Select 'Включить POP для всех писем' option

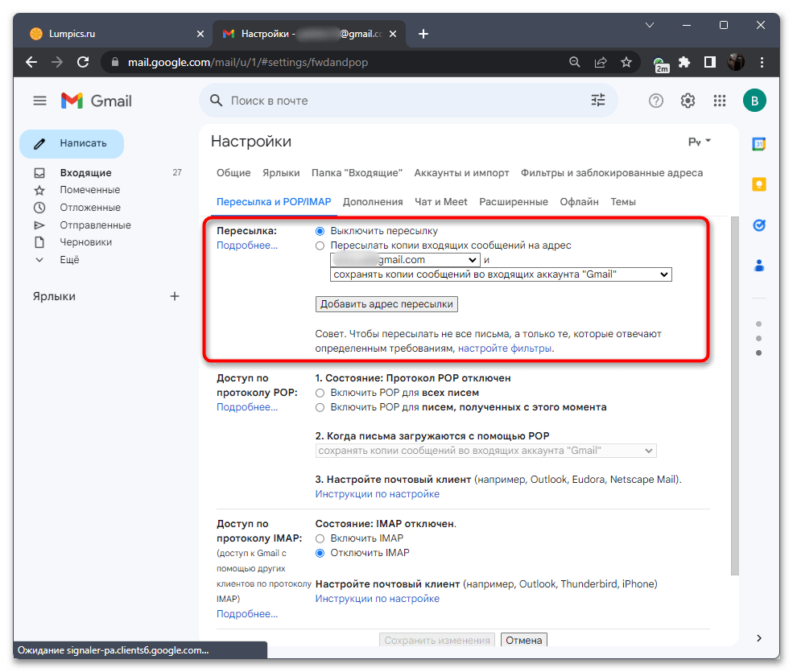pos(320,393)
